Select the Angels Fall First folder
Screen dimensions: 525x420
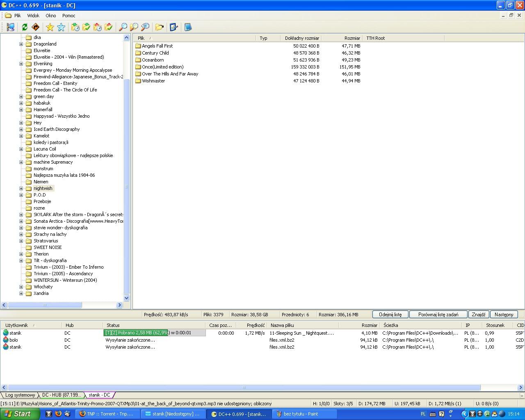pos(157,46)
